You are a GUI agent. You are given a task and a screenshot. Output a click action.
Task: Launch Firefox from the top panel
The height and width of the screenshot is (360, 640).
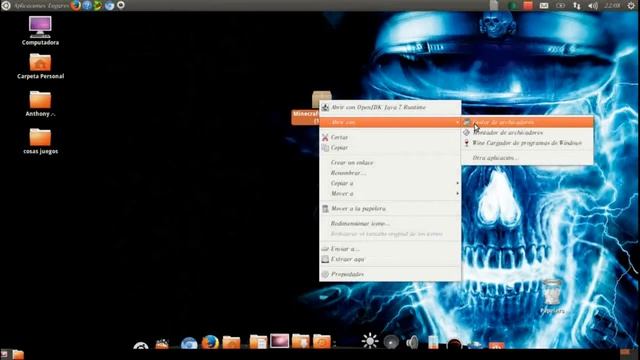[x=76, y=5]
